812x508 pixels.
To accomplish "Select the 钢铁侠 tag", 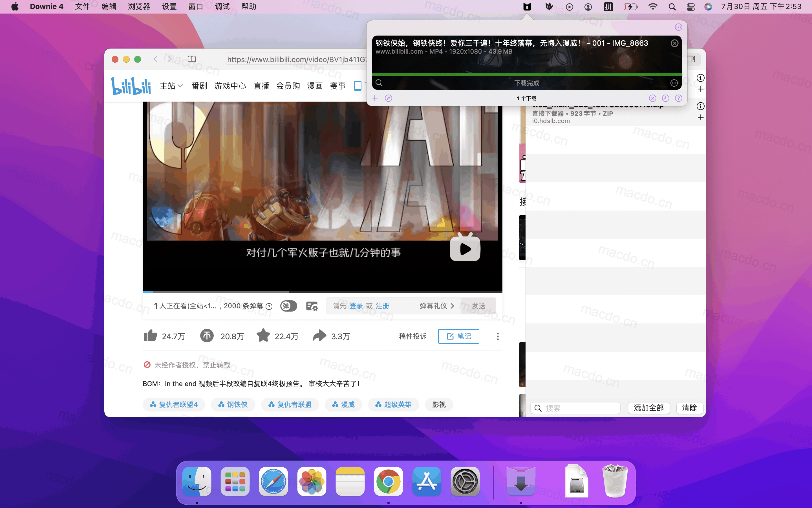I will point(233,404).
